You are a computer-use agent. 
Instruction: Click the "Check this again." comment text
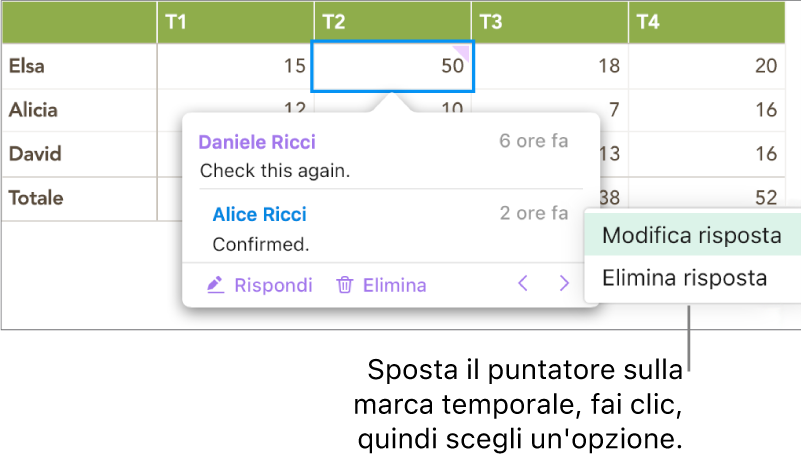point(275,171)
